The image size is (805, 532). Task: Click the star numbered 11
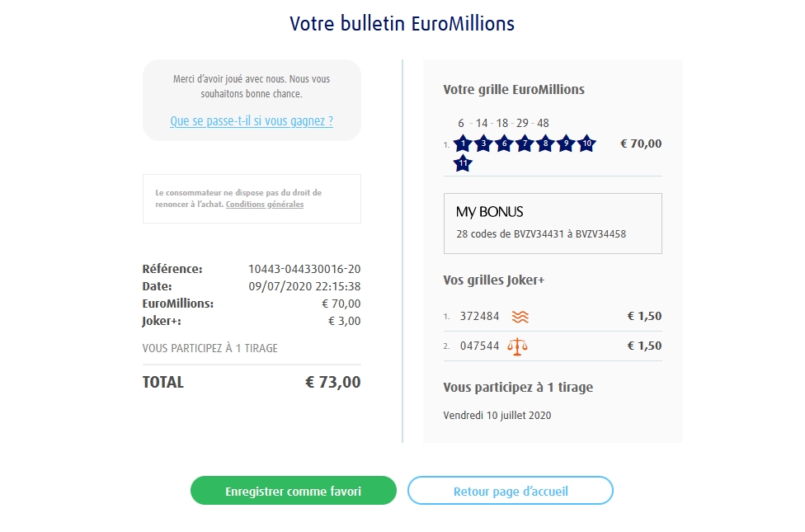tap(463, 163)
